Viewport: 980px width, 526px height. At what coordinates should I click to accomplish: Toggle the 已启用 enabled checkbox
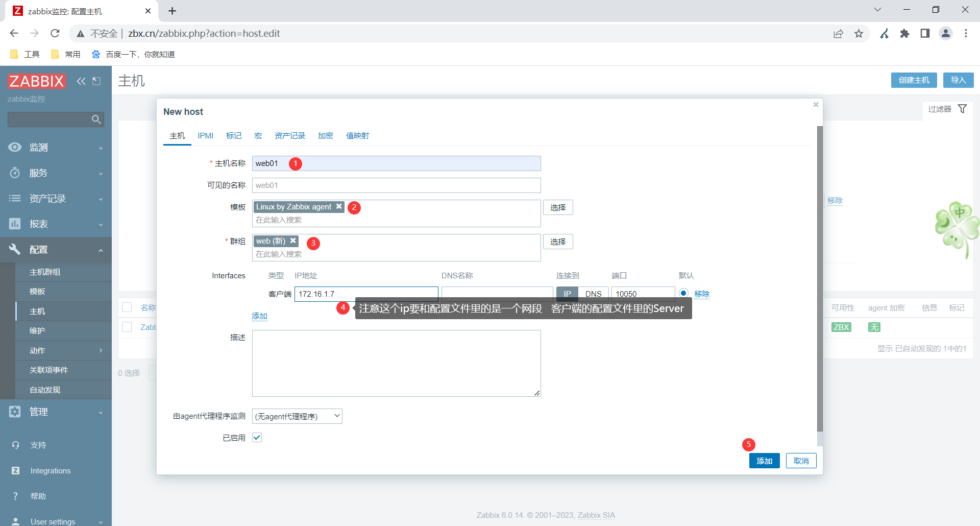[257, 438]
